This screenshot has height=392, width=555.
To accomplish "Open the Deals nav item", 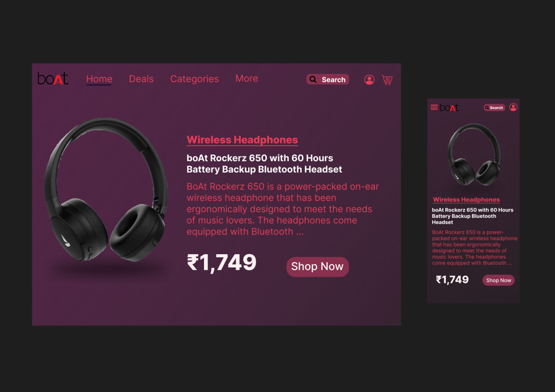I will (141, 79).
